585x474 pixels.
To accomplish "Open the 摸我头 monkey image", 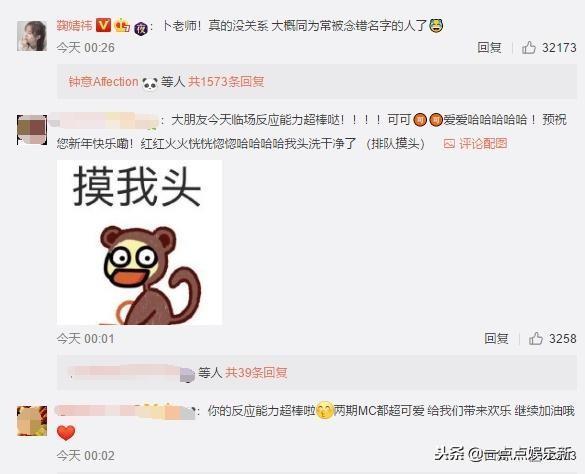I will click(140, 242).
